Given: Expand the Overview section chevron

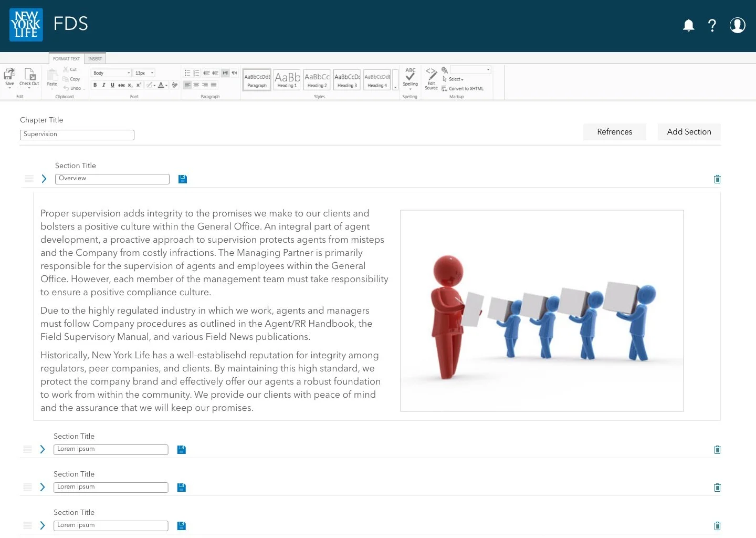Looking at the screenshot, I should [44, 179].
